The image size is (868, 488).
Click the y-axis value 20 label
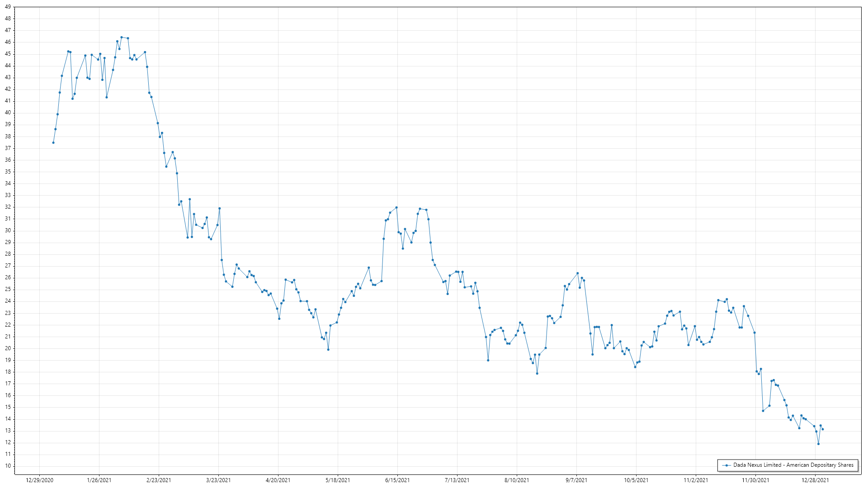click(8, 348)
